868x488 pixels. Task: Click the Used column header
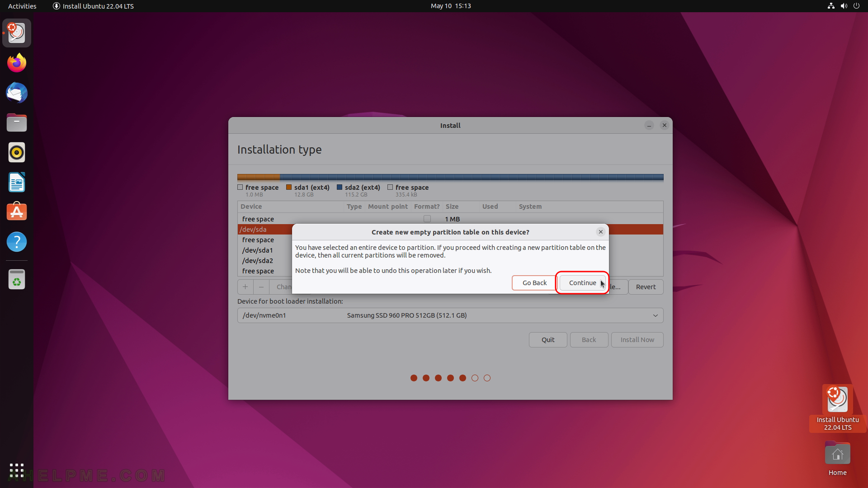[497, 206]
